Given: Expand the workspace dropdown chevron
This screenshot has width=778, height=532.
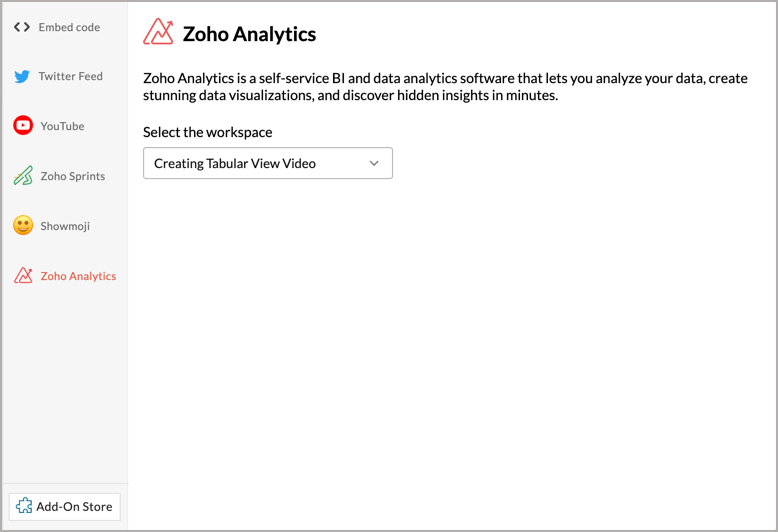Looking at the screenshot, I should tap(374, 163).
